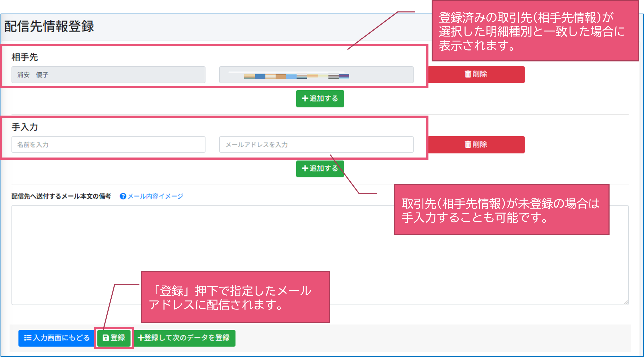Click plus icon on 登録して次のデータを登録
The width and height of the screenshot is (644, 357).
141,338
